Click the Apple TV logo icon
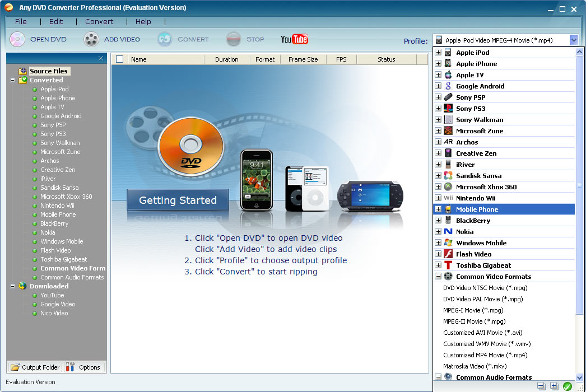The image size is (586, 392). [x=448, y=74]
